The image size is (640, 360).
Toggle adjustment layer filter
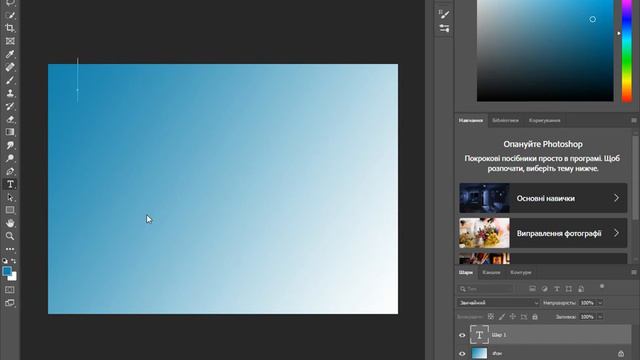(544, 289)
